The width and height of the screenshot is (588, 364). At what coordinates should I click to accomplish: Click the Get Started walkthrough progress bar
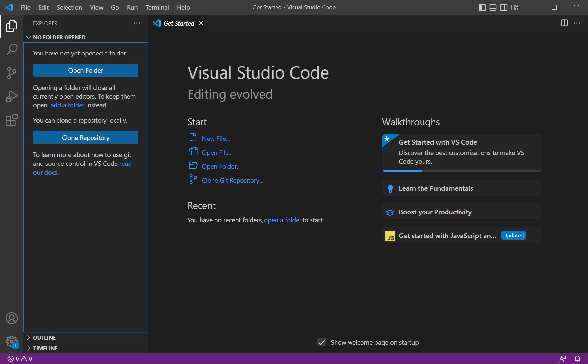pos(461,171)
